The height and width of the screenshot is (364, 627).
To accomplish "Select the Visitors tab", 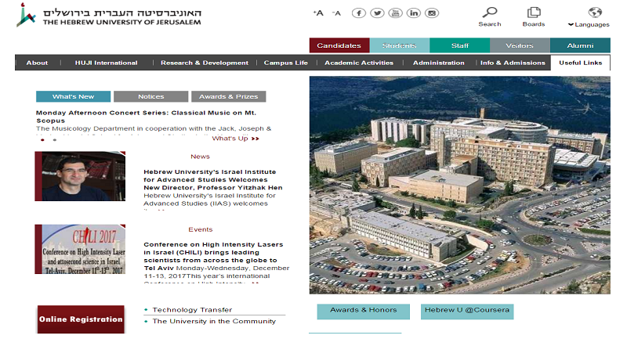I will [520, 45].
